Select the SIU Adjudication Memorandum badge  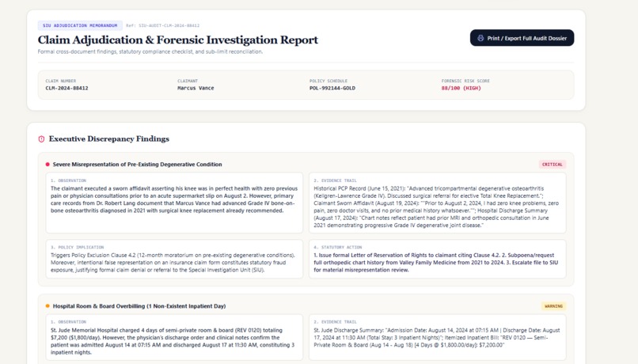[80, 25]
